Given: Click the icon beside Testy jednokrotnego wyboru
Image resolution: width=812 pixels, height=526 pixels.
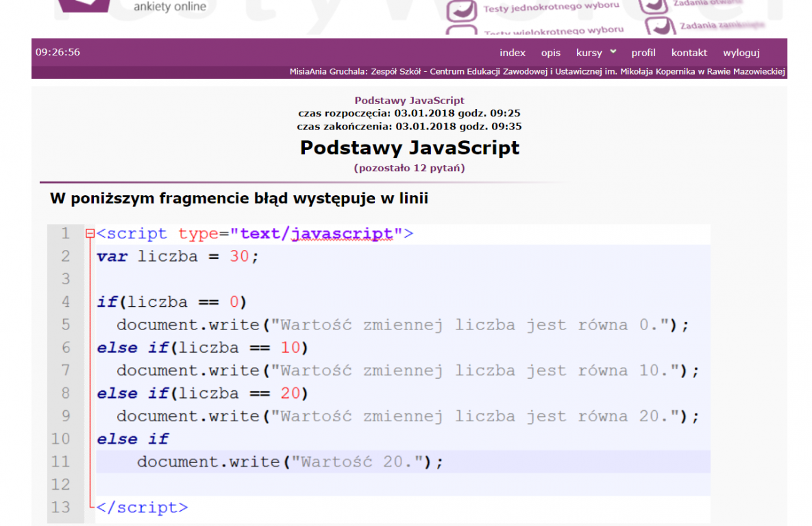Looking at the screenshot, I should tap(461, 10).
